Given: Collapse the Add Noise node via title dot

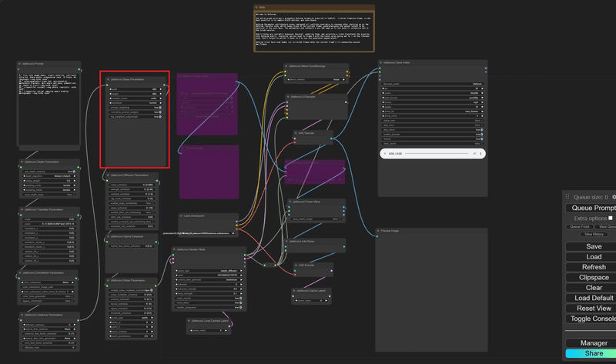Looking at the screenshot, I should pos(286,242).
